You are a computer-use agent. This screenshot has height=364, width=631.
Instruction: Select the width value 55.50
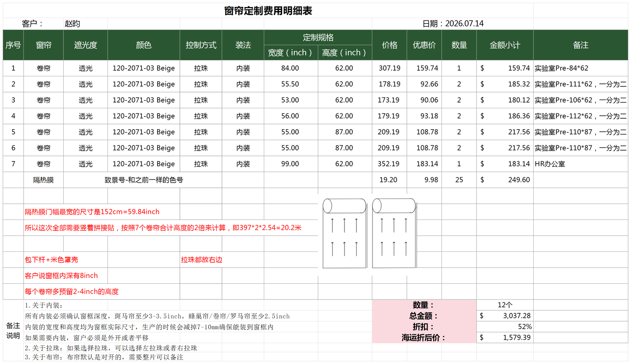[290, 84]
